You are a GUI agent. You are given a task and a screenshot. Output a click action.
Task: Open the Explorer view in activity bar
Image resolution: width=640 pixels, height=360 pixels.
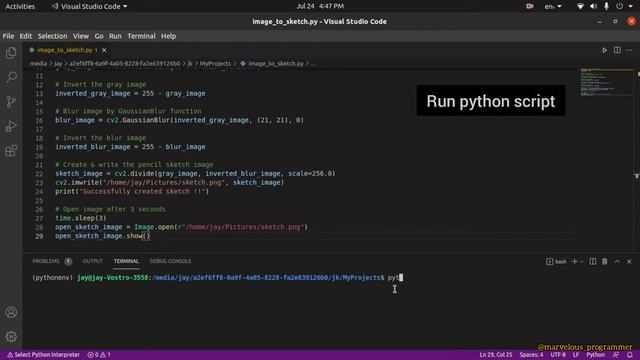[11, 53]
